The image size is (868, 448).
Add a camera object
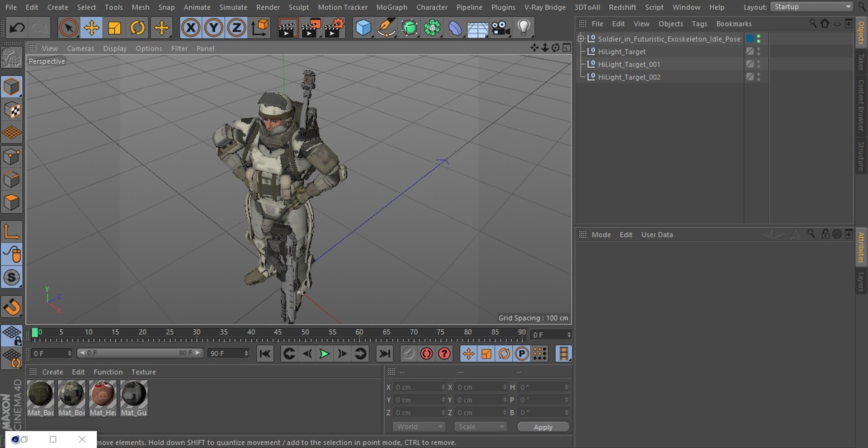[x=501, y=28]
